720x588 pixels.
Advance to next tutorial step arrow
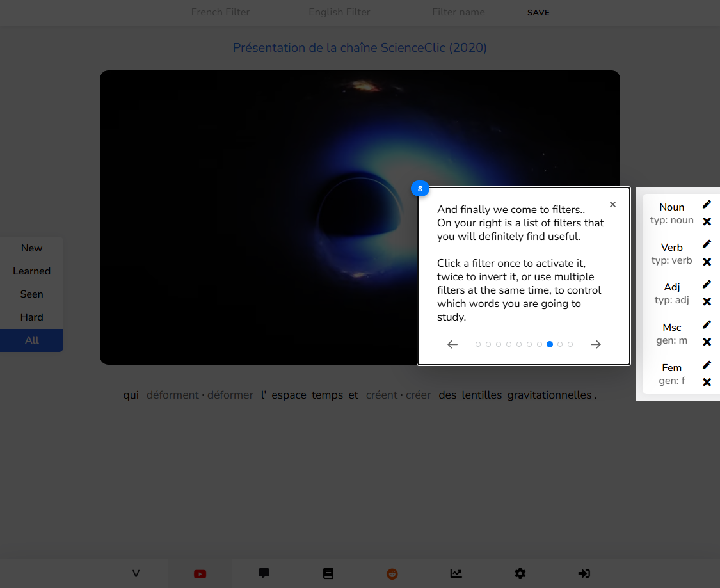(x=596, y=344)
